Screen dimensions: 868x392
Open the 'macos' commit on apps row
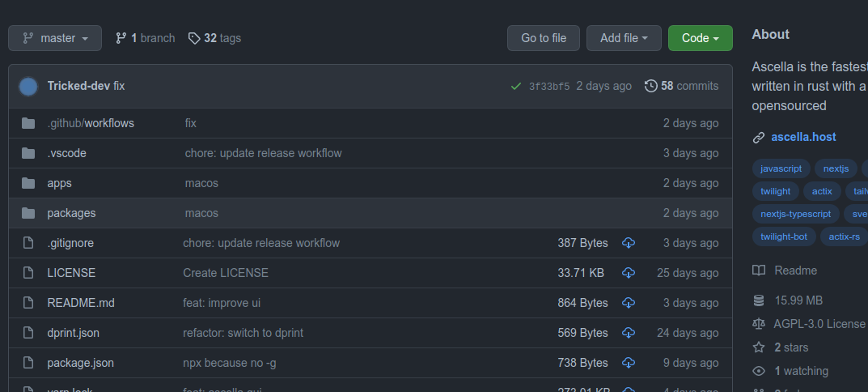(x=201, y=183)
